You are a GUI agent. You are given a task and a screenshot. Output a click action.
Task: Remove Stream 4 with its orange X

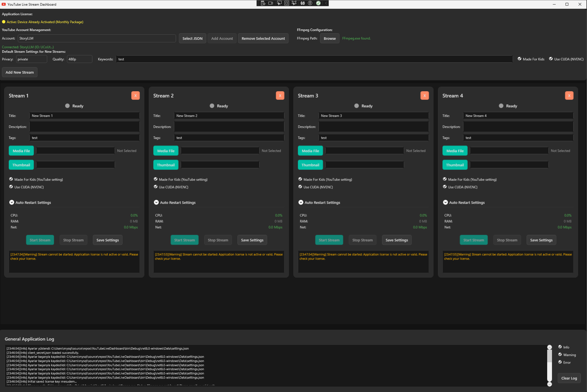pos(569,96)
